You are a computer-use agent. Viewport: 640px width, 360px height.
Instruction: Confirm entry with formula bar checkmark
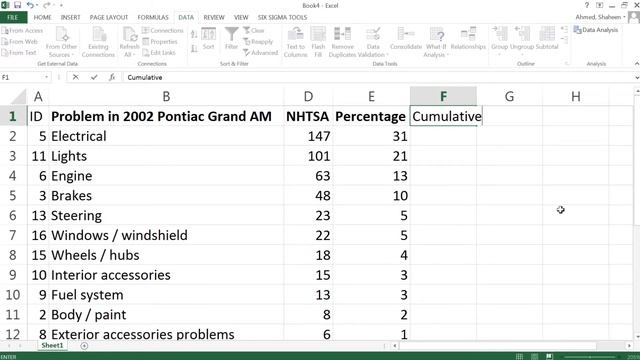pyautogui.click(x=94, y=77)
